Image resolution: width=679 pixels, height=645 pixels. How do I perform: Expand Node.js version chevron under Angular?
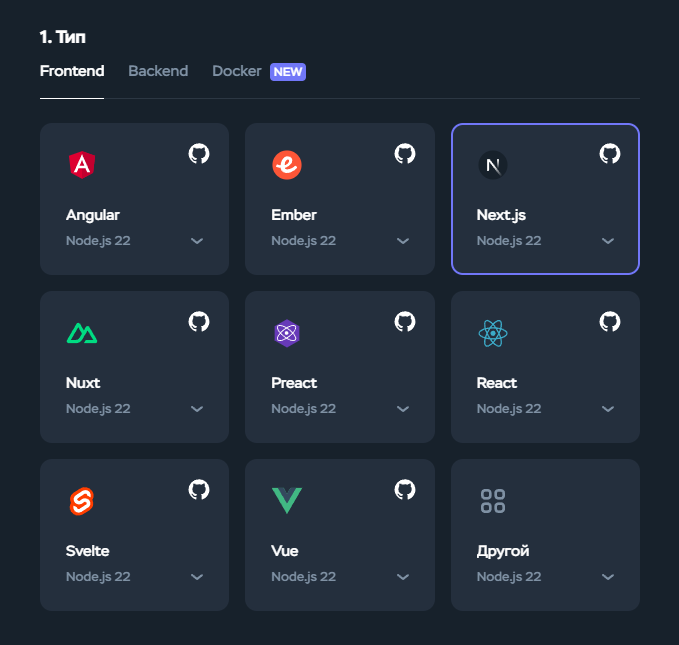(x=197, y=241)
